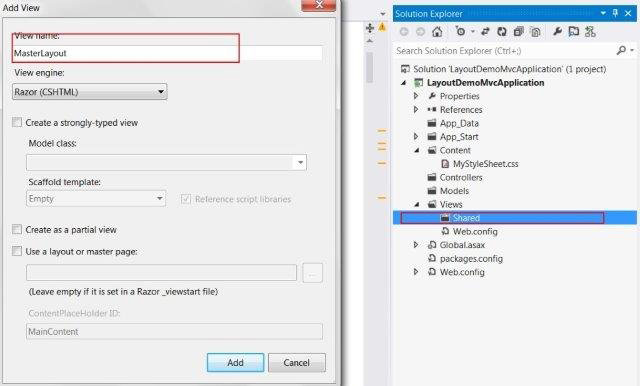Click the References icon in the tree

click(x=432, y=109)
